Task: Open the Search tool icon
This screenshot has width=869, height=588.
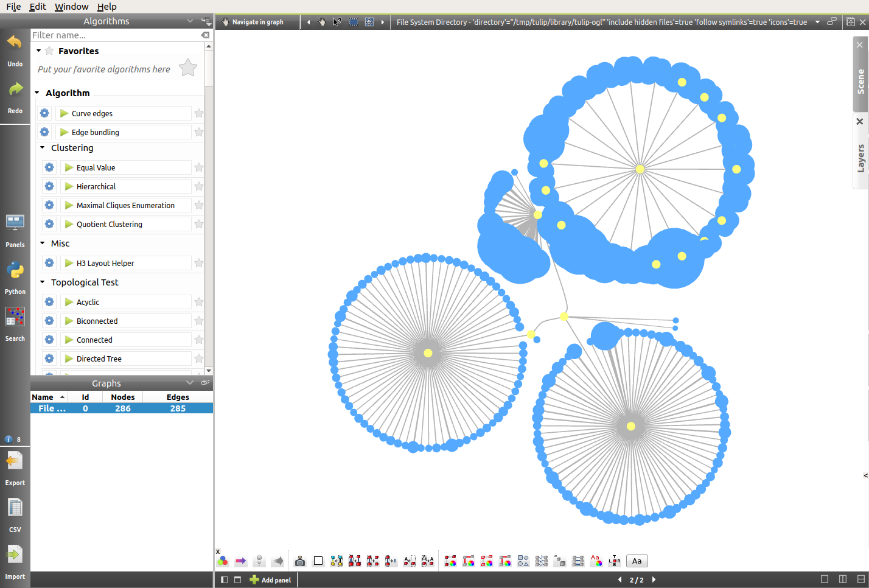Action: [x=15, y=317]
